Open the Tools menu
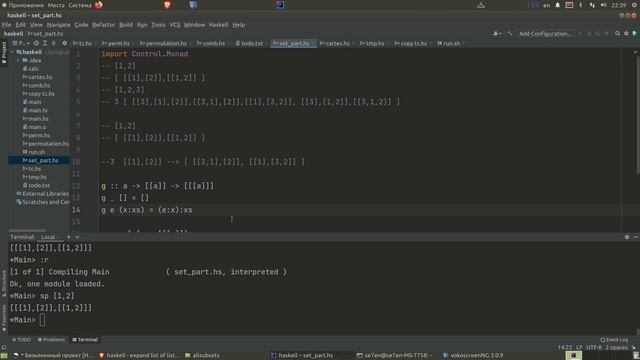Image resolution: width=640 pixels, height=360 pixels. coord(158,25)
